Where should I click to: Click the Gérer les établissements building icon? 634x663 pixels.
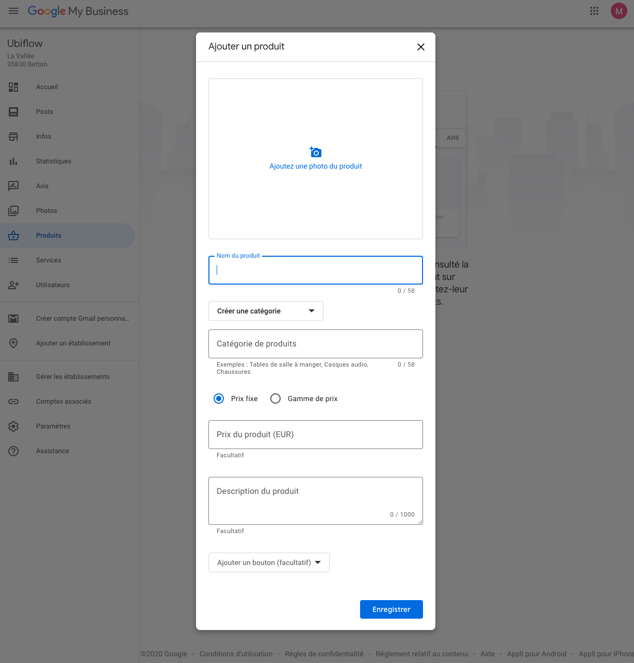14,377
